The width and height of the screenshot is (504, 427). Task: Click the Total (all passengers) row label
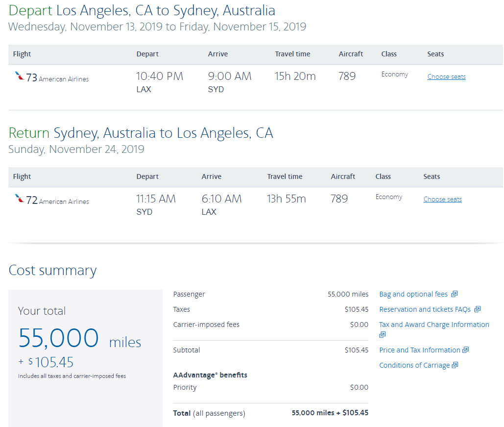(209, 413)
